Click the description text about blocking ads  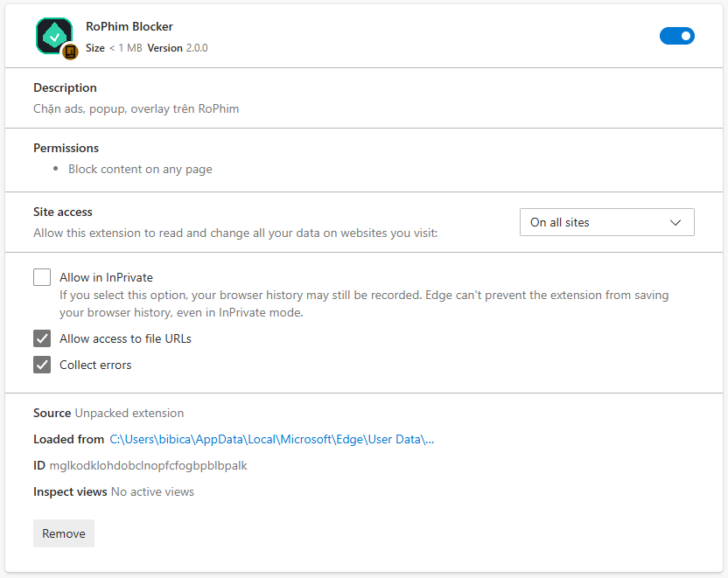tap(136, 109)
